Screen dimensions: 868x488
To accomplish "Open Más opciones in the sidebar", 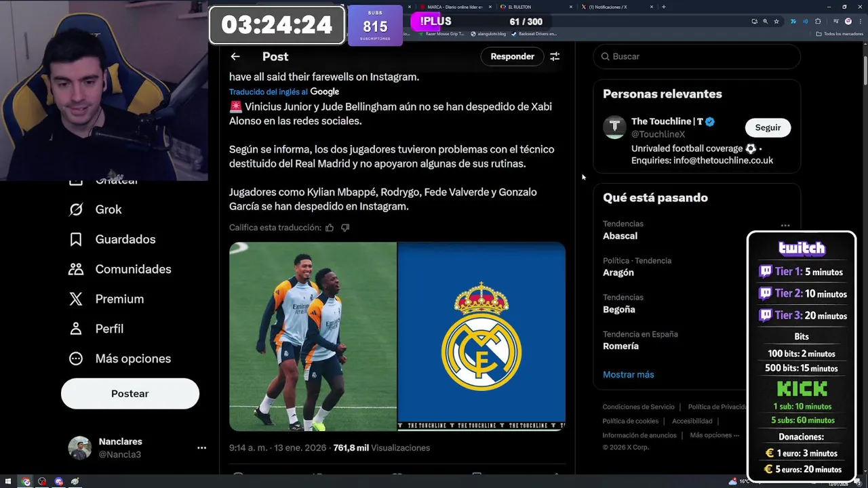I will point(119,359).
